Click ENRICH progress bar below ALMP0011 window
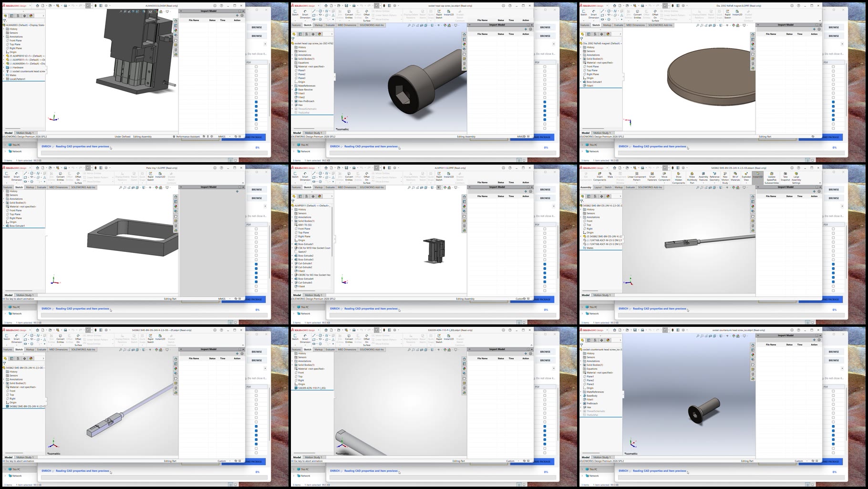This screenshot has width=868, height=489. tap(442, 315)
